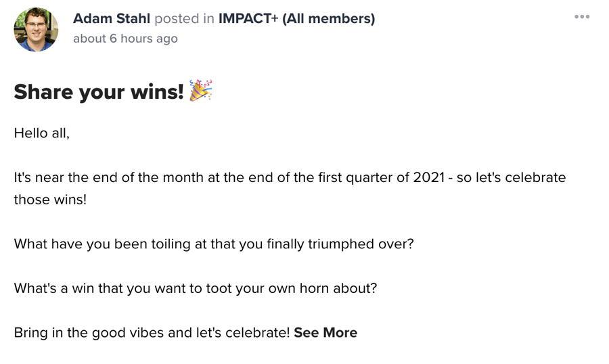The image size is (609, 364).
Task: Click the 'What have you been toiling' question
Action: point(213,243)
